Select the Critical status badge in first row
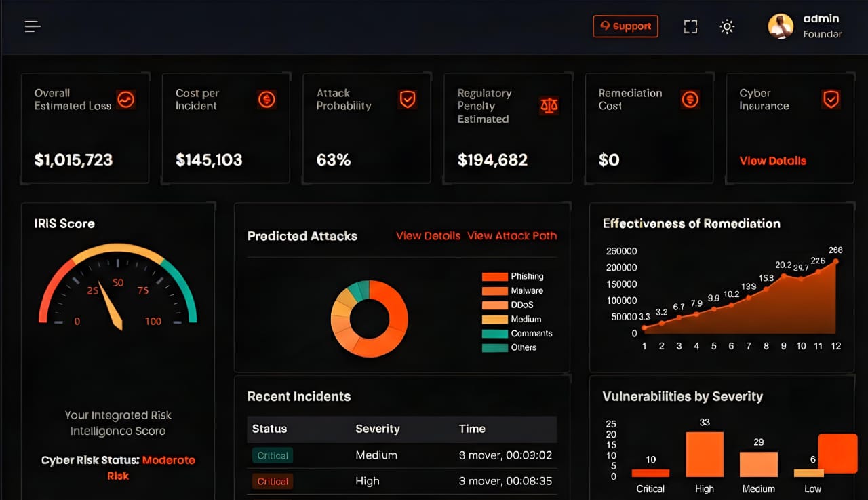 273,456
